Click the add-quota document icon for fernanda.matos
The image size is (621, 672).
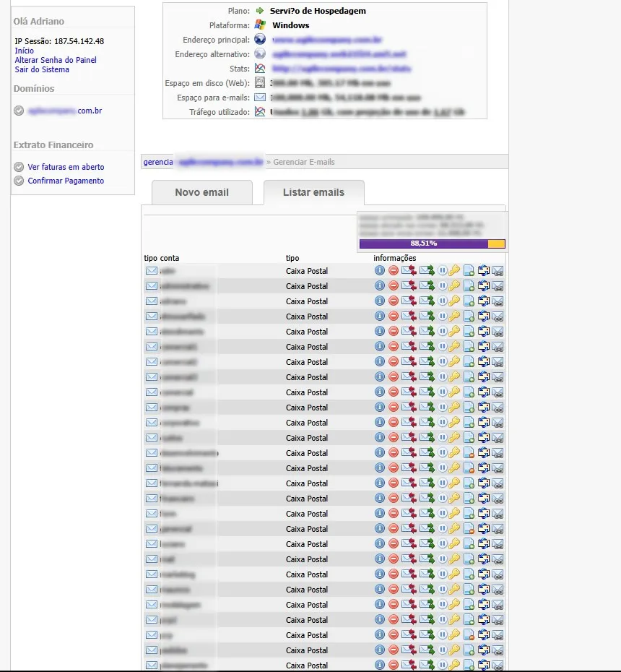pos(469,483)
